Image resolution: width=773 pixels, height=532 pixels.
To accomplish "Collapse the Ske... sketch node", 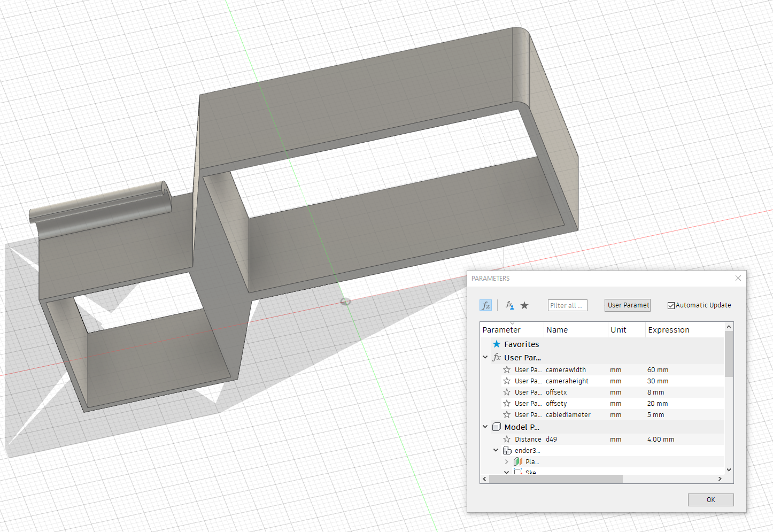I will 507,472.
